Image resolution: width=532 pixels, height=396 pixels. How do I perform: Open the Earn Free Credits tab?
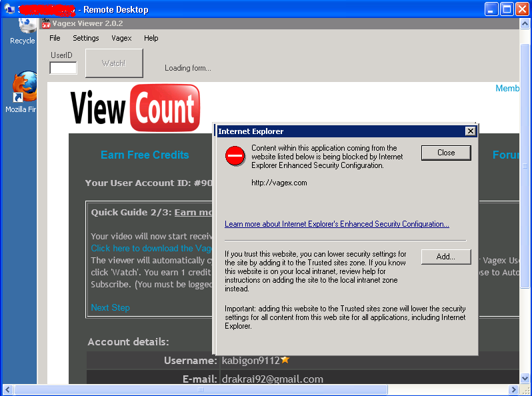(x=145, y=155)
